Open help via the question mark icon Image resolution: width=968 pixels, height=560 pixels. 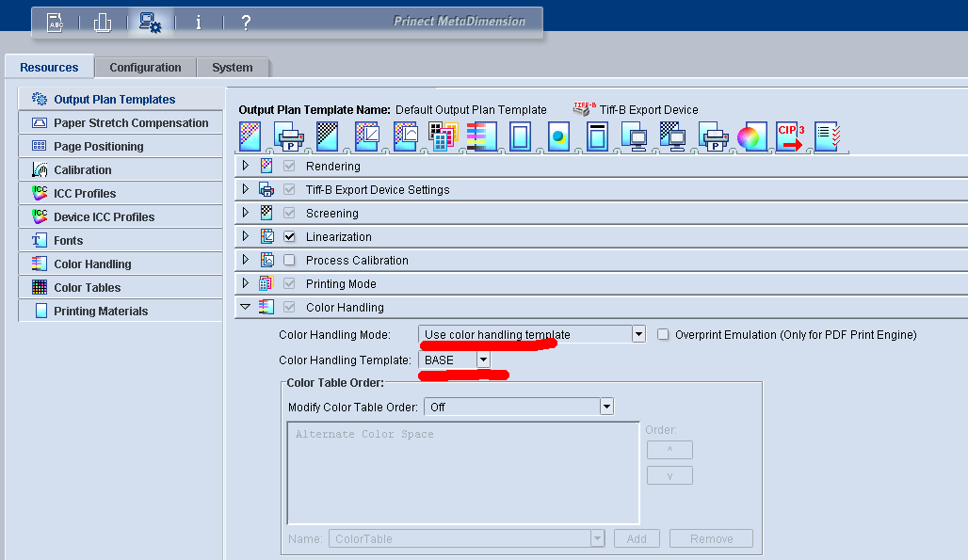pyautogui.click(x=246, y=23)
